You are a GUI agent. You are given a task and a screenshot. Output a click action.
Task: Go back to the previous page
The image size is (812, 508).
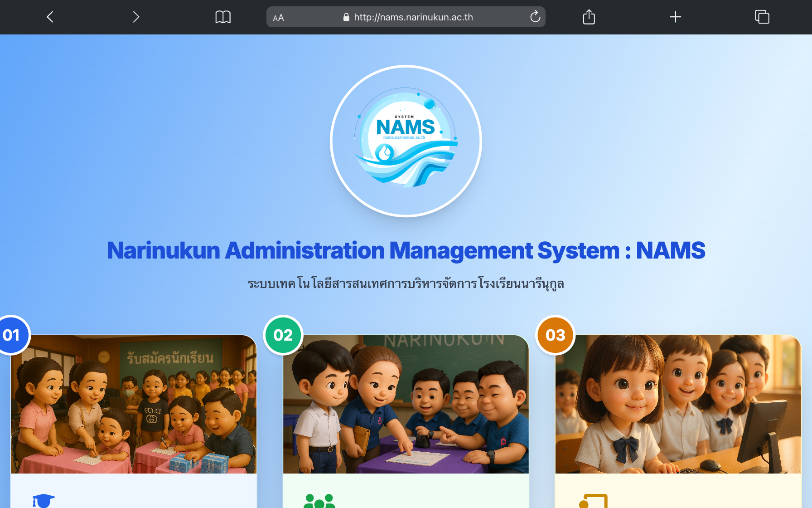(50, 17)
